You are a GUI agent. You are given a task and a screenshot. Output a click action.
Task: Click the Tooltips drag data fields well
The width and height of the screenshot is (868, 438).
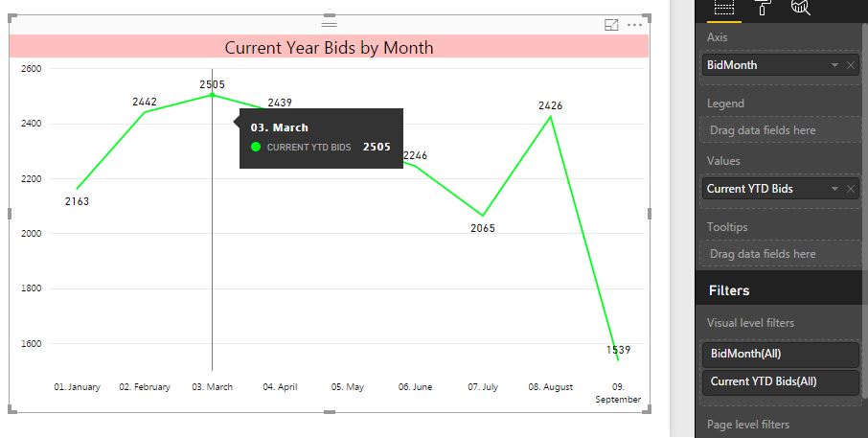tap(780, 254)
